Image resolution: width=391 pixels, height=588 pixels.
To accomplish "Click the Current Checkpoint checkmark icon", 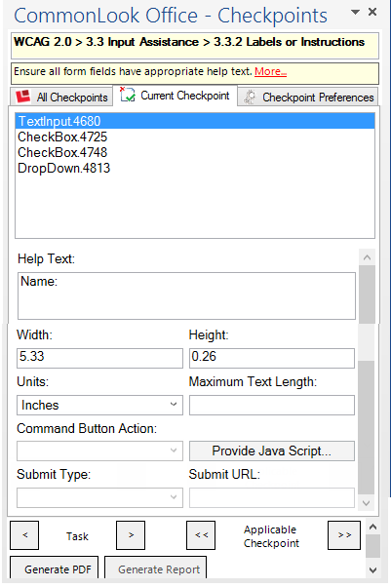I will click(x=128, y=95).
